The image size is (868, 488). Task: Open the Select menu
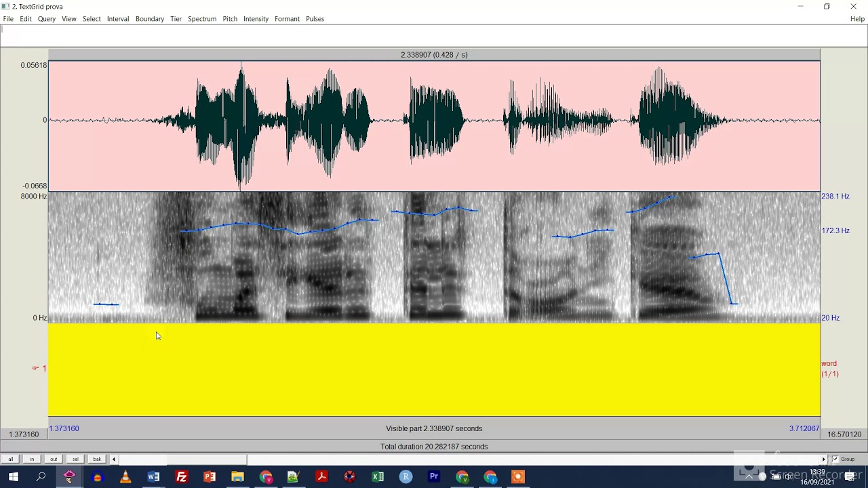[x=92, y=19]
